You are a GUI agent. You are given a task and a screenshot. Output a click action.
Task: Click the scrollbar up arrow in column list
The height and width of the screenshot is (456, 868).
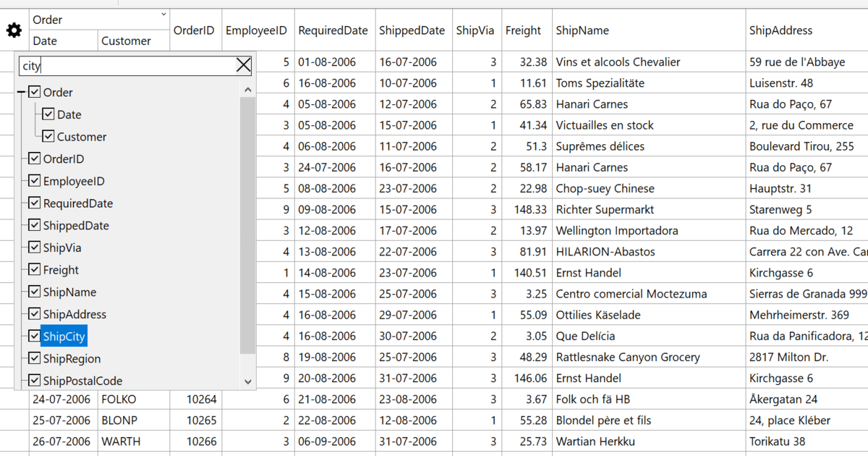point(247,88)
